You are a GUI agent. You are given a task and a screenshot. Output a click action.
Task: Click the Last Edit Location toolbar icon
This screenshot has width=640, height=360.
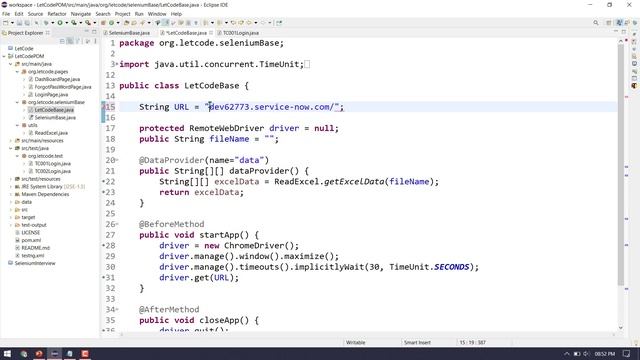click(x=233, y=23)
